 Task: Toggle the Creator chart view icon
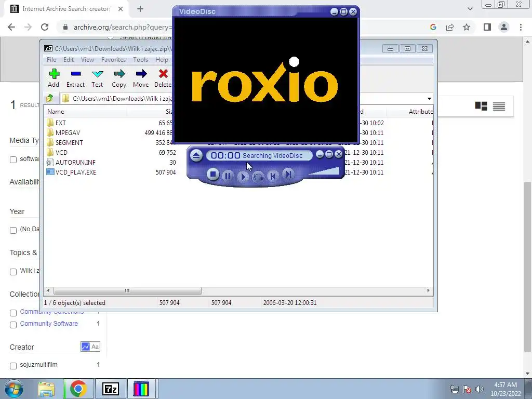(x=85, y=347)
